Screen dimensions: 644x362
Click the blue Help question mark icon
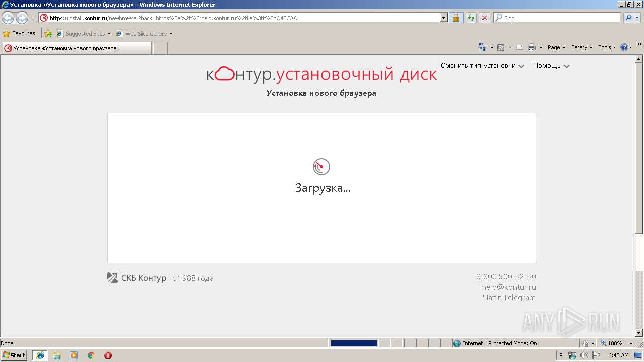click(624, 47)
